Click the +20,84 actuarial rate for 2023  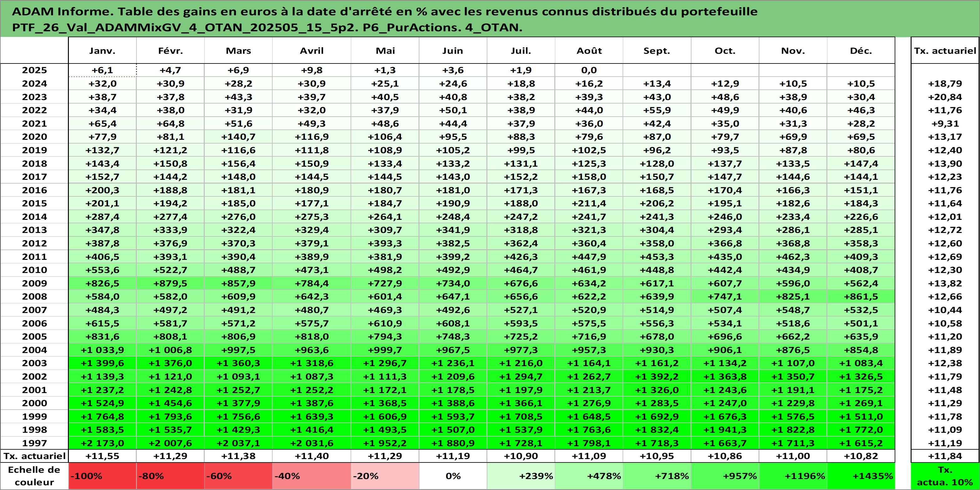(x=945, y=97)
